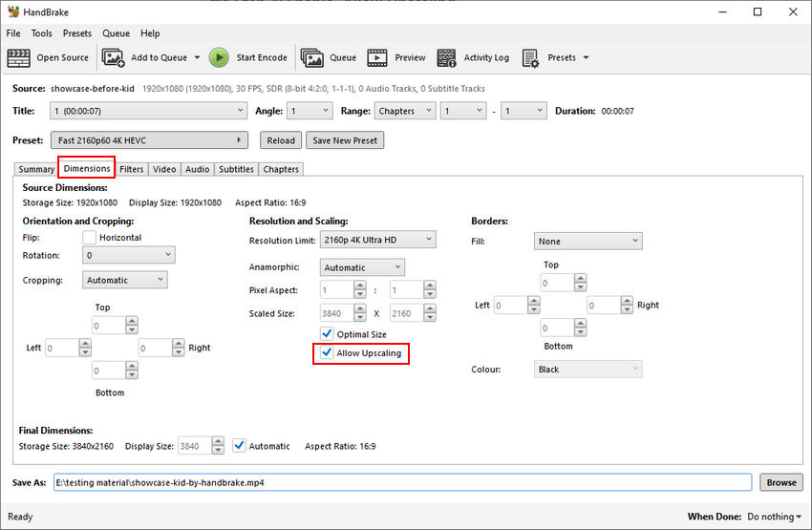
Task: Click the Start Encode label
Action: click(262, 57)
